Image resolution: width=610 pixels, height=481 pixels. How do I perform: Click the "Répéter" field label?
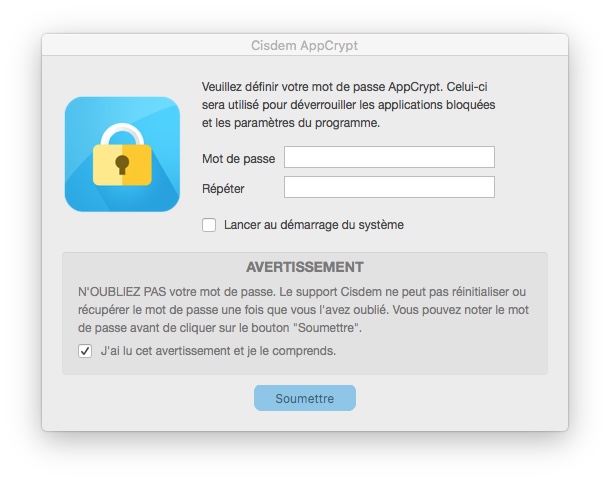point(223,189)
